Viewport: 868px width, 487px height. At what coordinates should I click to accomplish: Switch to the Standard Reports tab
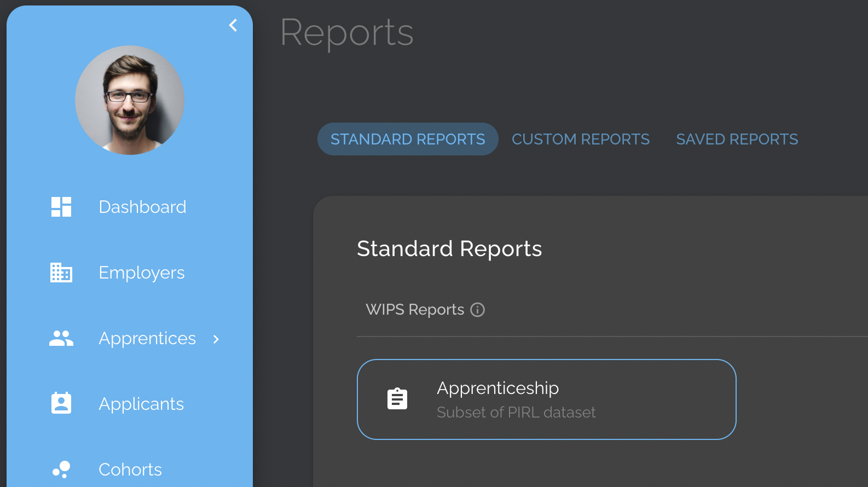click(x=408, y=139)
